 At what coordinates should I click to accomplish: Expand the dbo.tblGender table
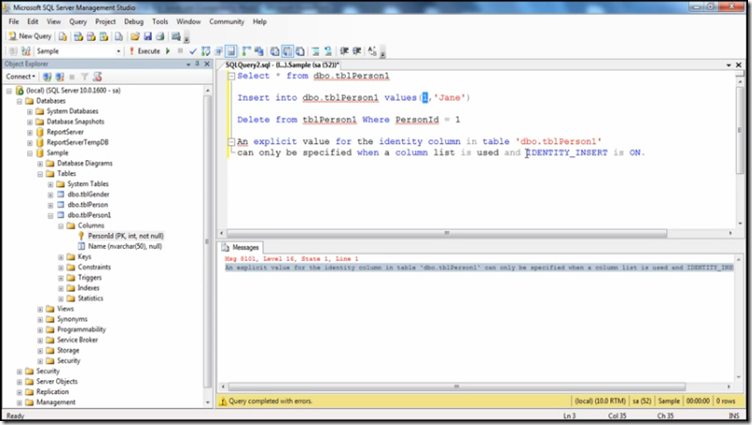(x=50, y=195)
